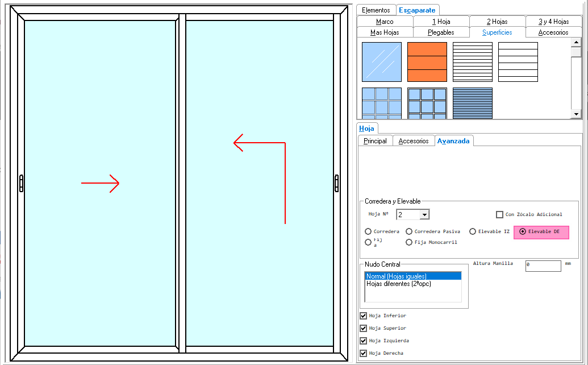Enable Con Zócalo Adicional checkbox
Screen dimensions: 588x365
499,214
